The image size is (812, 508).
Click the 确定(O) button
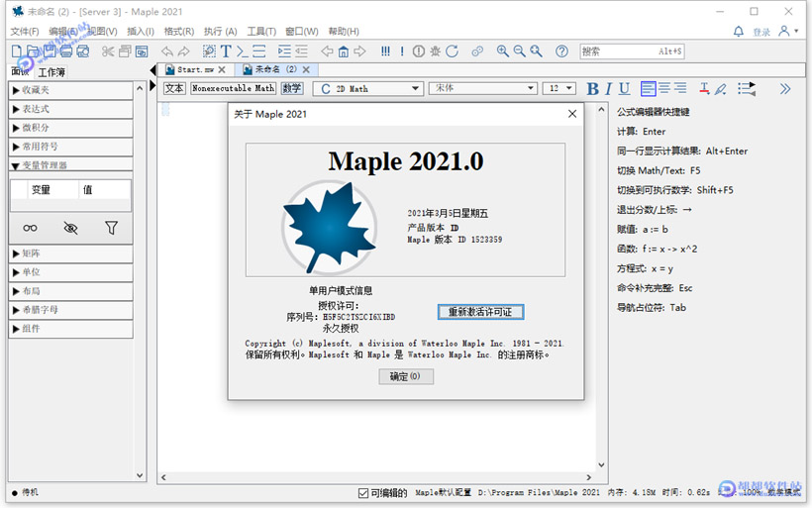point(406,376)
